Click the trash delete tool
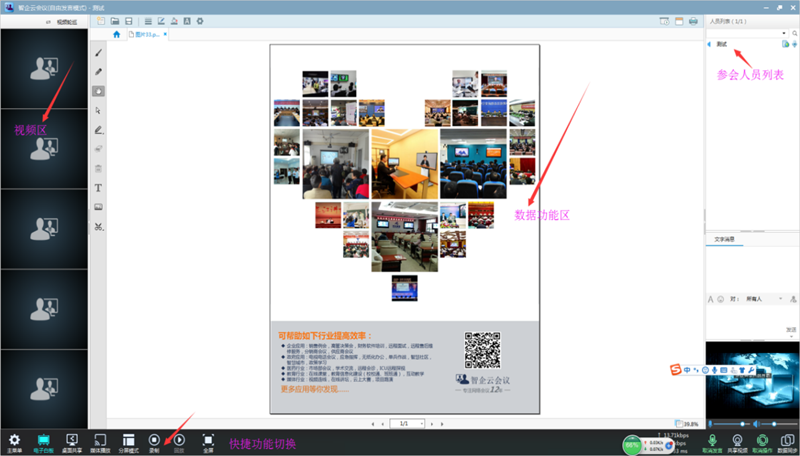Screen dimensions: 800x456 click(x=98, y=168)
